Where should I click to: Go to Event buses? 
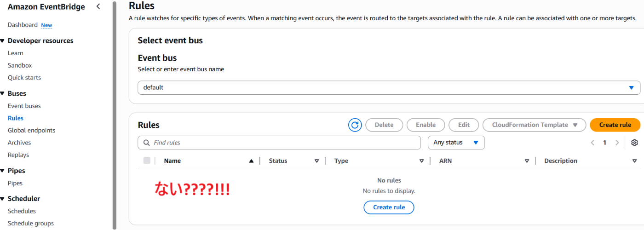pyautogui.click(x=24, y=106)
